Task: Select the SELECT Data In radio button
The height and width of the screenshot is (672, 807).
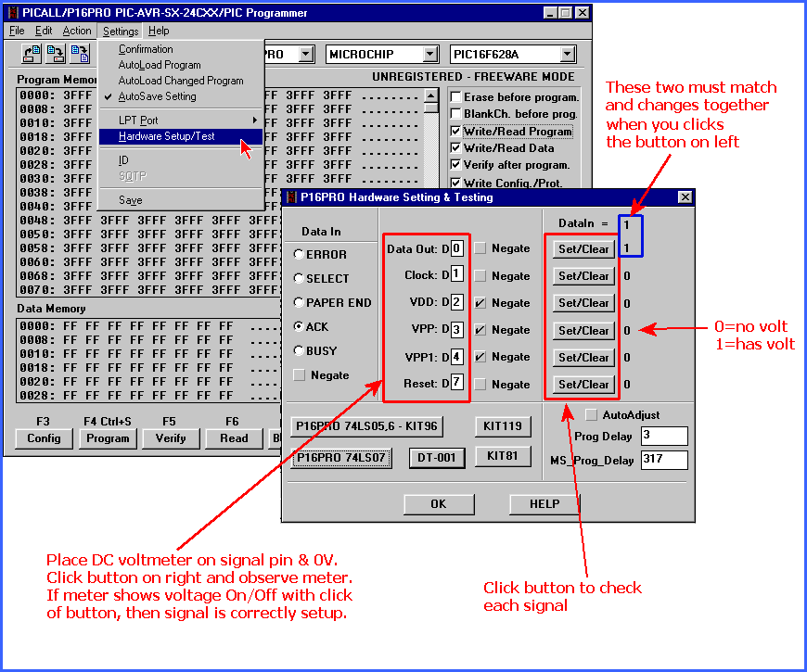Action: [x=298, y=278]
